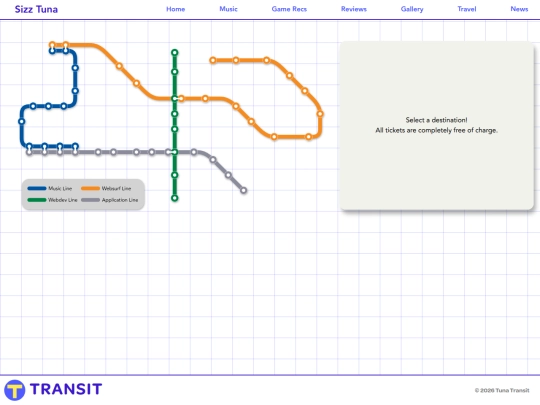Click the blue Music Line legend swatch

tap(37, 188)
